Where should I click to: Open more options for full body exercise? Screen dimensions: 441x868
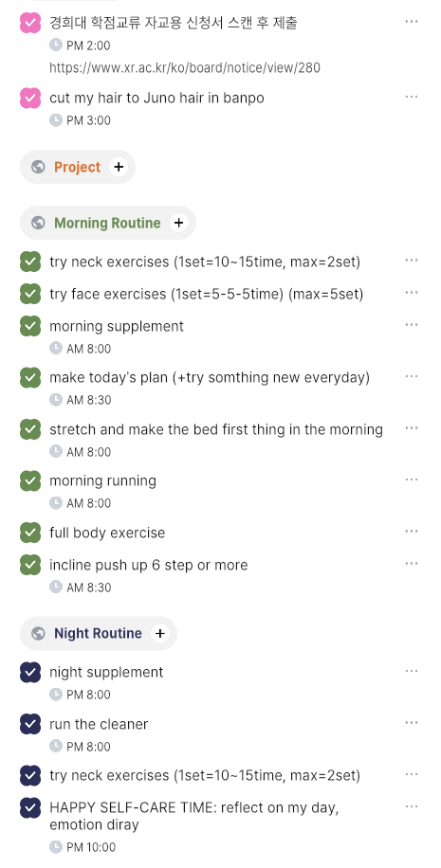(x=411, y=532)
